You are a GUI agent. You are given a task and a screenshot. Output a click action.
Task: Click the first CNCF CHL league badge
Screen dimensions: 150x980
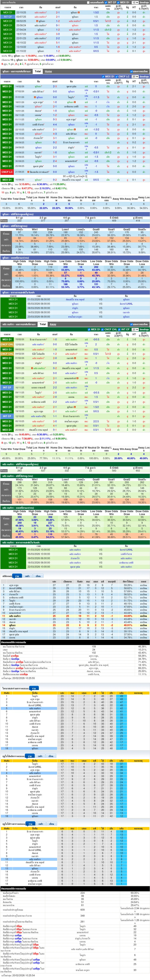7,344
